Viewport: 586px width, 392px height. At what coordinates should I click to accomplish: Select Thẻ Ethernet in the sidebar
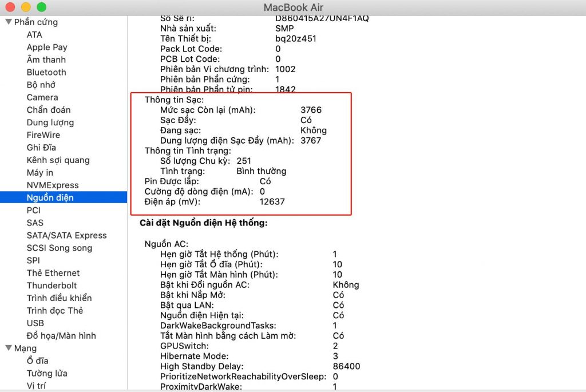pos(53,273)
